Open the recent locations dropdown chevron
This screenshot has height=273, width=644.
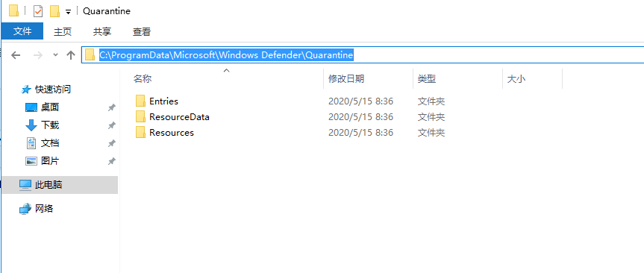[x=56, y=55]
